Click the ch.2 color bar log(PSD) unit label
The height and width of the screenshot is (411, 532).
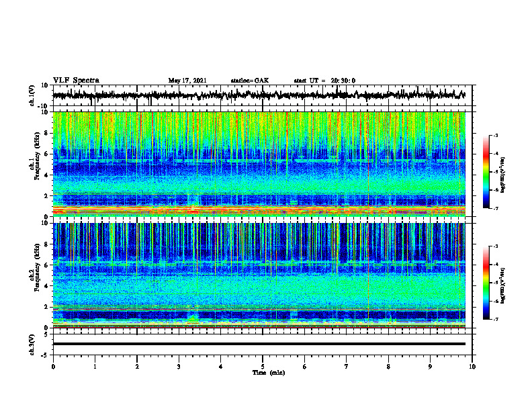click(x=503, y=286)
